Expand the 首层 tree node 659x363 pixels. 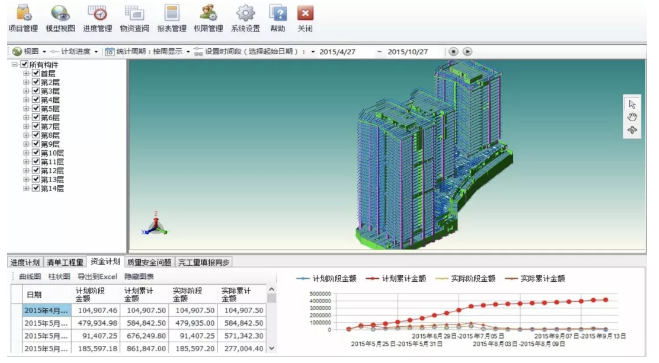coord(26,73)
